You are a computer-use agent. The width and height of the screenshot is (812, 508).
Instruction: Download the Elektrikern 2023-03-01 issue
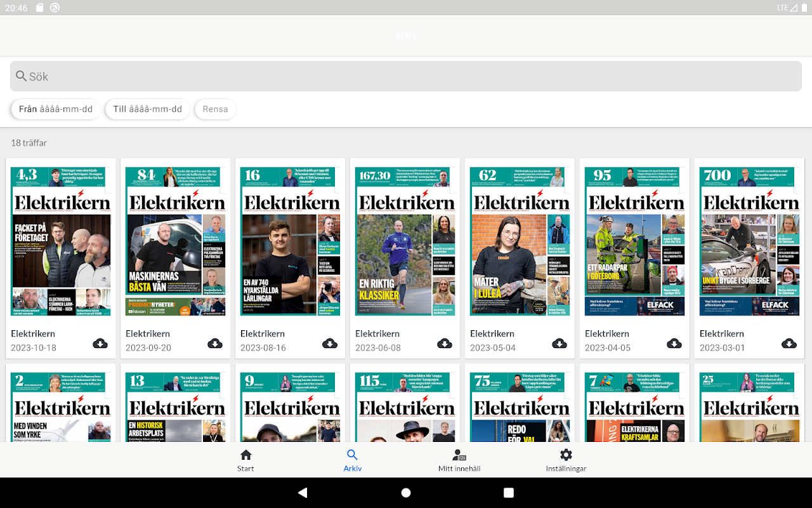[x=789, y=344]
